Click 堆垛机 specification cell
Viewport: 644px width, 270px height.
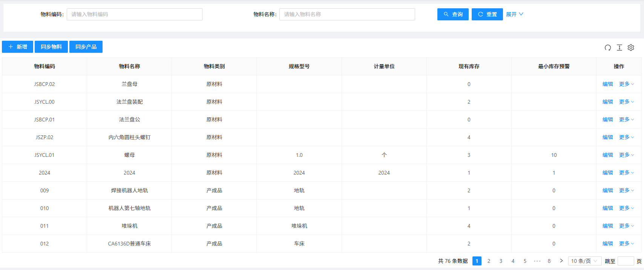pyautogui.click(x=299, y=226)
